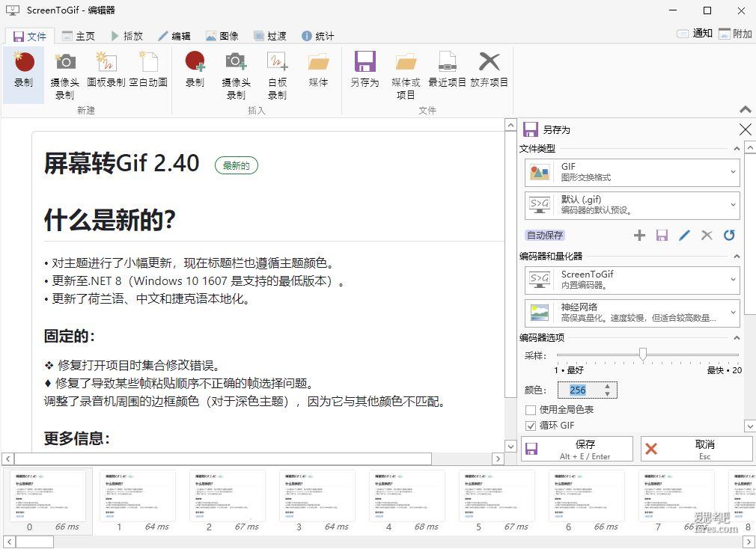756x549 pixels.
Task: Switch to the 文件 tab
Action: [30, 36]
